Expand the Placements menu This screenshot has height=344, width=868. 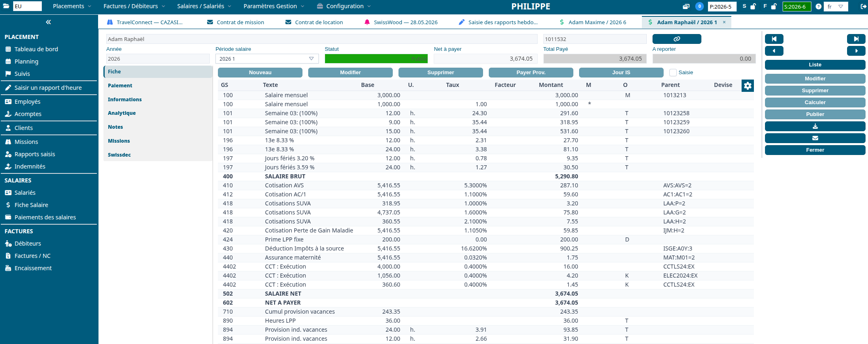coord(72,6)
